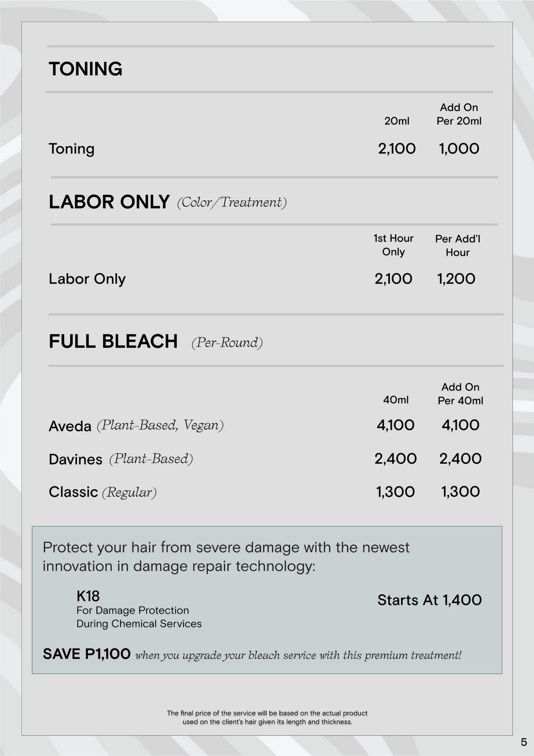This screenshot has height=756, width=534.
Task: Select the Toning row label
Action: point(71,149)
